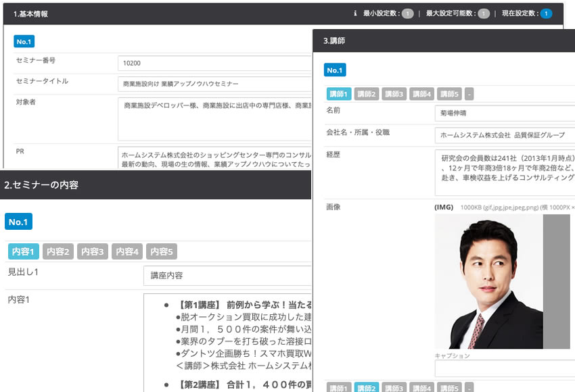Open the 講師3 tab above the 名前 field
The height and width of the screenshot is (392, 575).
(394, 94)
